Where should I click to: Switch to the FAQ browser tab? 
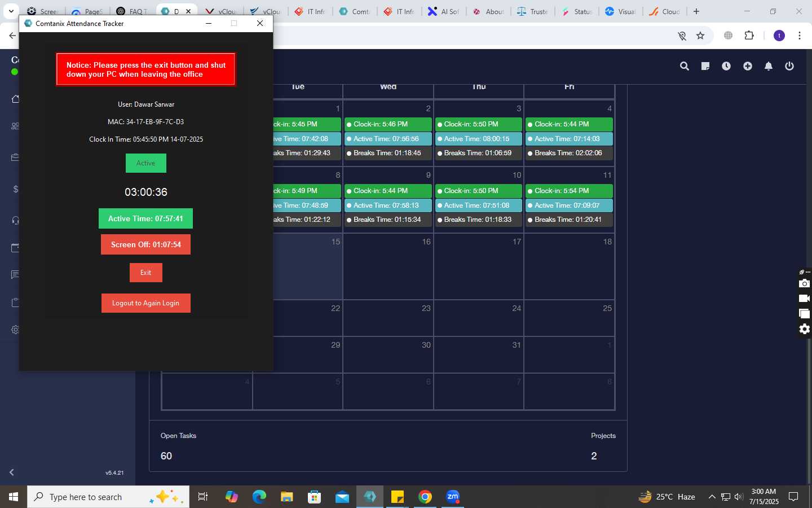[x=131, y=11]
